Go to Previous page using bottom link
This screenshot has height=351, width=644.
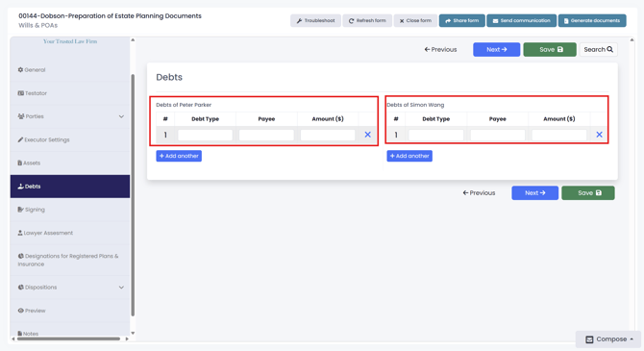coord(479,192)
